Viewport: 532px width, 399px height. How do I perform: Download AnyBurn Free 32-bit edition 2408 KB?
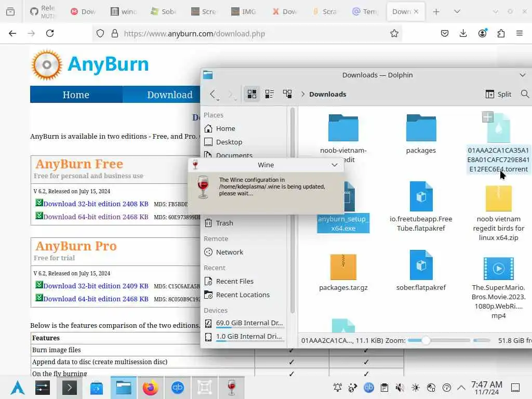pos(96,204)
